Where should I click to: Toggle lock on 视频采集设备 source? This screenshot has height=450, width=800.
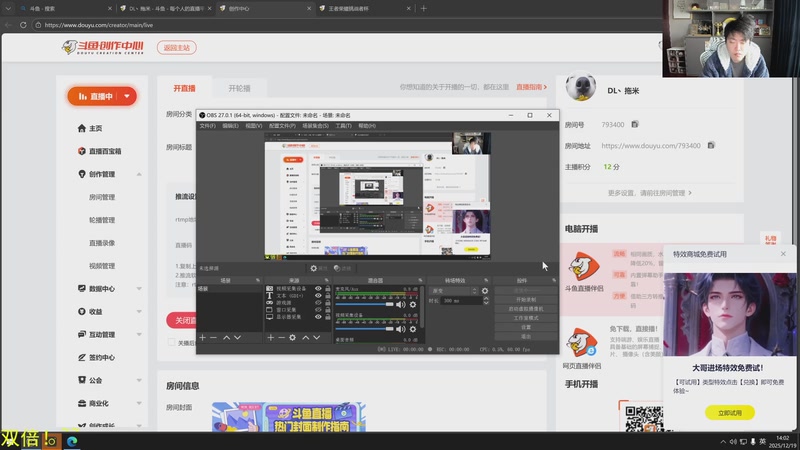pos(328,288)
